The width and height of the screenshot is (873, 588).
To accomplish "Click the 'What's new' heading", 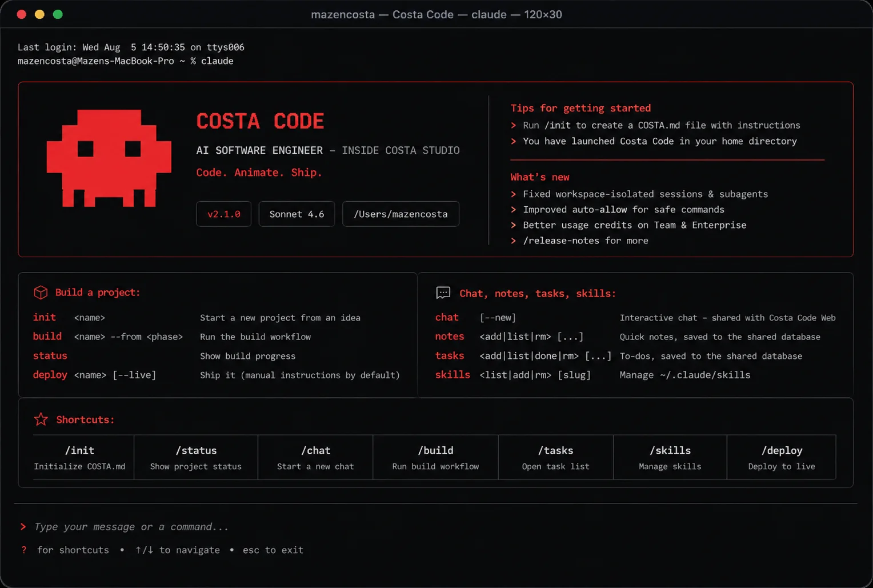I will 540,177.
